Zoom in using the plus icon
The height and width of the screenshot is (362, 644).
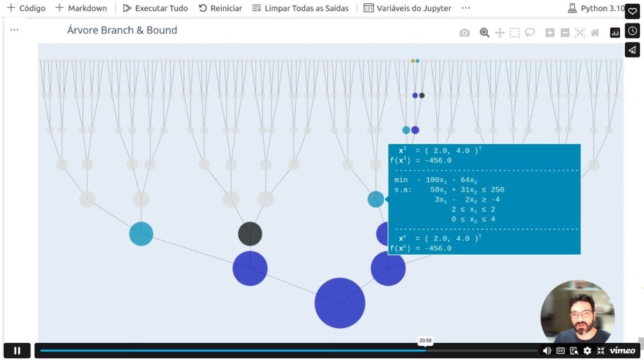[x=550, y=33]
